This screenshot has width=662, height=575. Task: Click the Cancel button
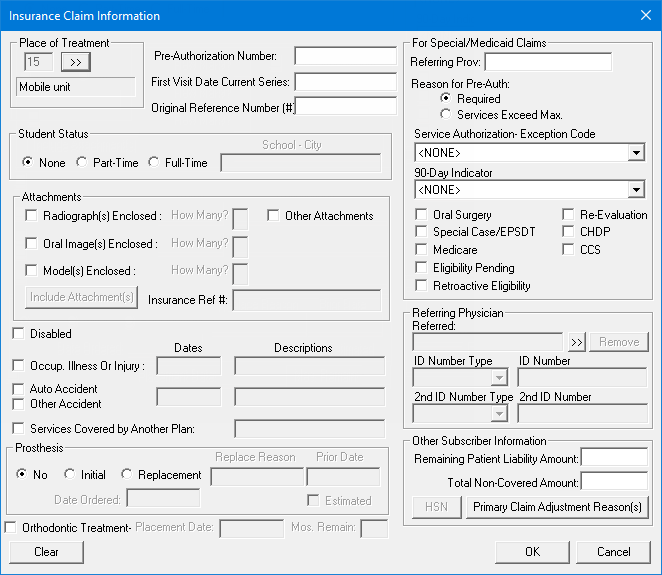[614, 552]
